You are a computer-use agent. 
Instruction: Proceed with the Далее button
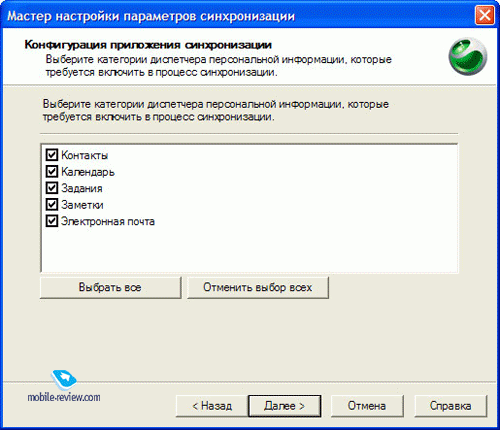(x=284, y=406)
